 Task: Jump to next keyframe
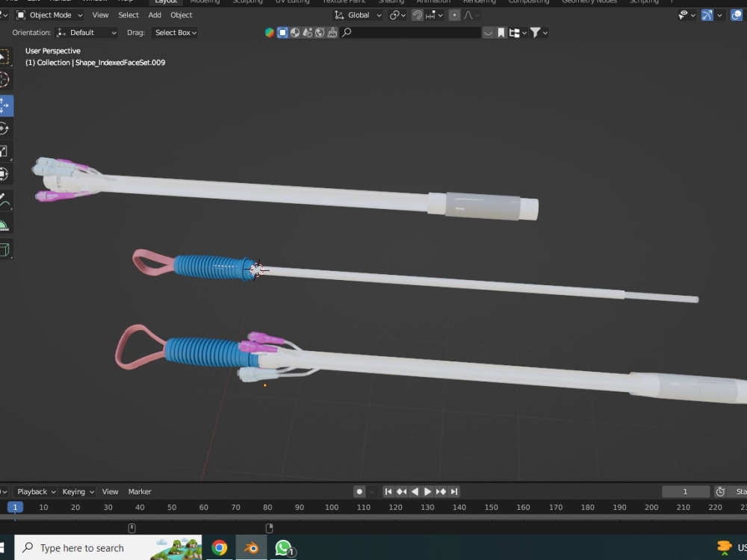[x=441, y=491]
